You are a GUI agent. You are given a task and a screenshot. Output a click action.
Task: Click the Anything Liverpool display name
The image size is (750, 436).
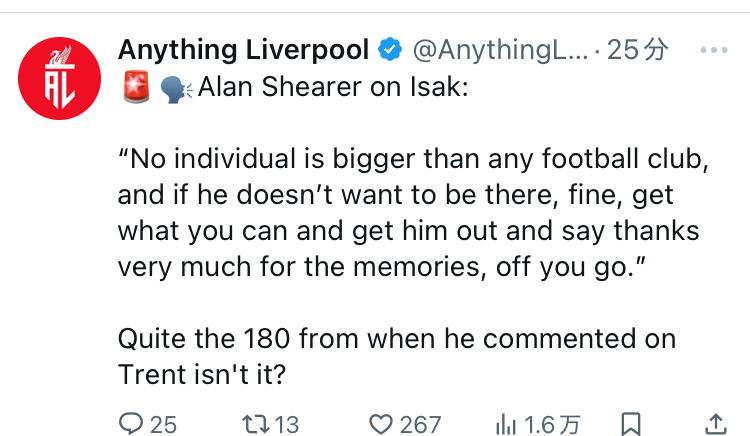[243, 50]
